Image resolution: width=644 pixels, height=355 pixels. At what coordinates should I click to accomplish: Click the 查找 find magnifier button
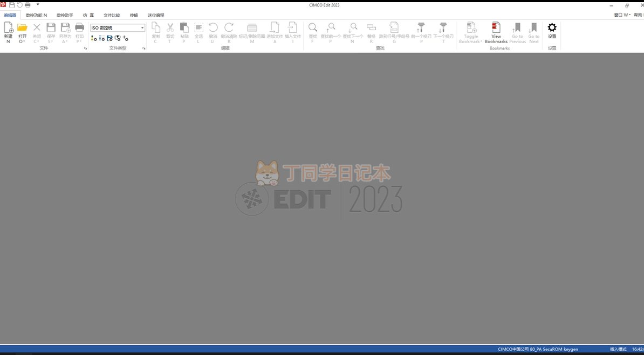point(312,32)
